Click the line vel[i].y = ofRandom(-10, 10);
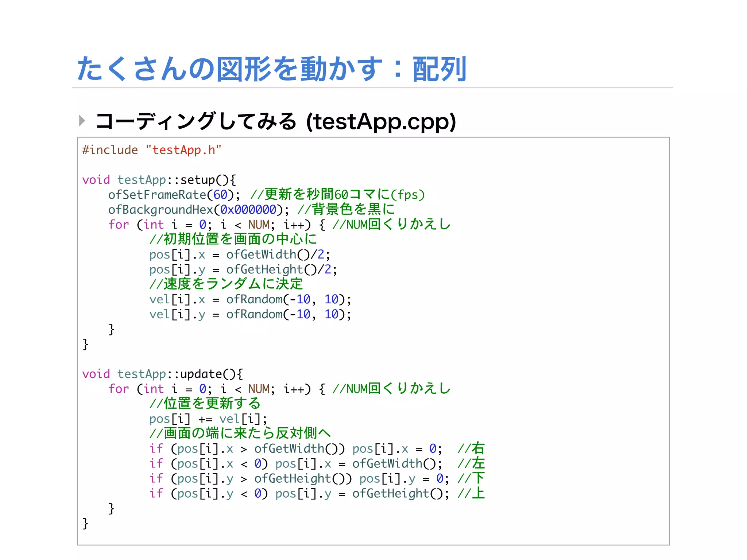 coord(250,314)
